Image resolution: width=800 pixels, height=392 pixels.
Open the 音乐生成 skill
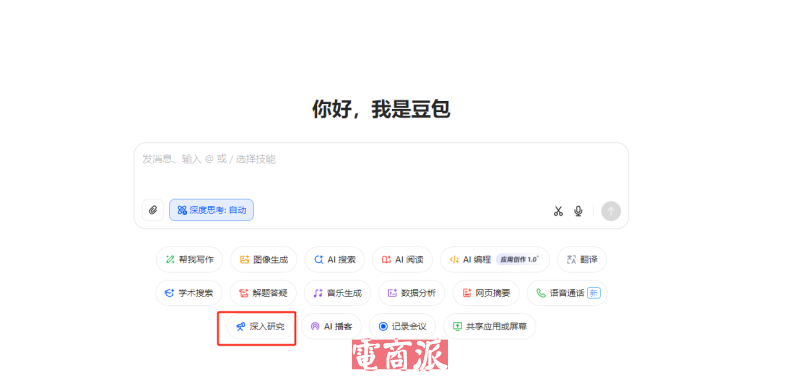point(337,293)
